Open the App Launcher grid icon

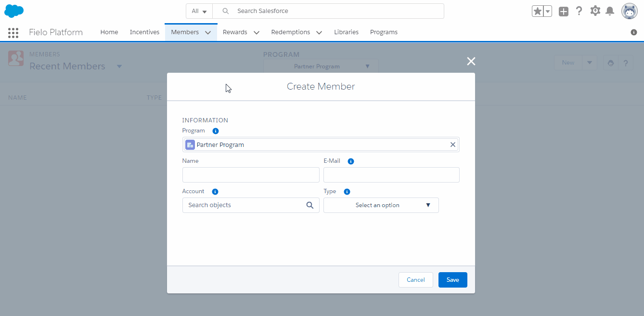click(13, 32)
